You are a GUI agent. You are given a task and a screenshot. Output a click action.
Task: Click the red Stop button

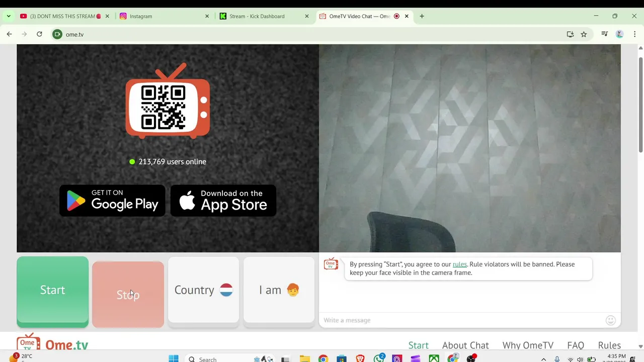pyautogui.click(x=128, y=294)
